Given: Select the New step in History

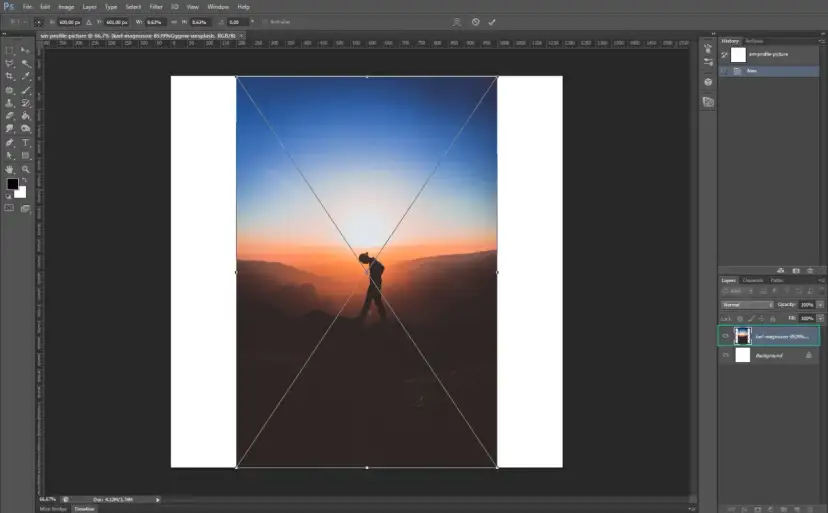Looking at the screenshot, I should [x=751, y=71].
